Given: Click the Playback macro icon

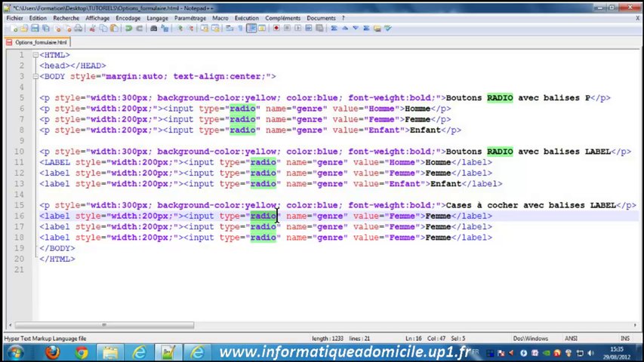Looking at the screenshot, I should [x=297, y=29].
